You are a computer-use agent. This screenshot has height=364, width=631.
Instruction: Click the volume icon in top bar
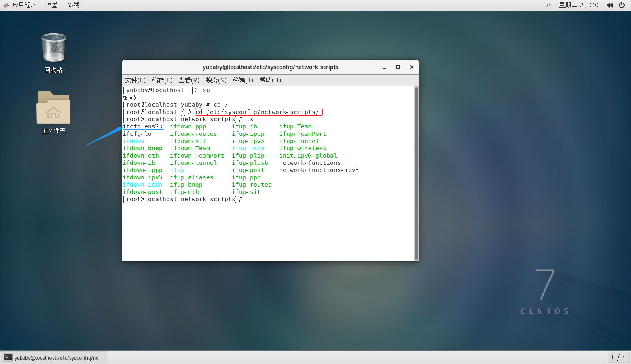tap(610, 5)
